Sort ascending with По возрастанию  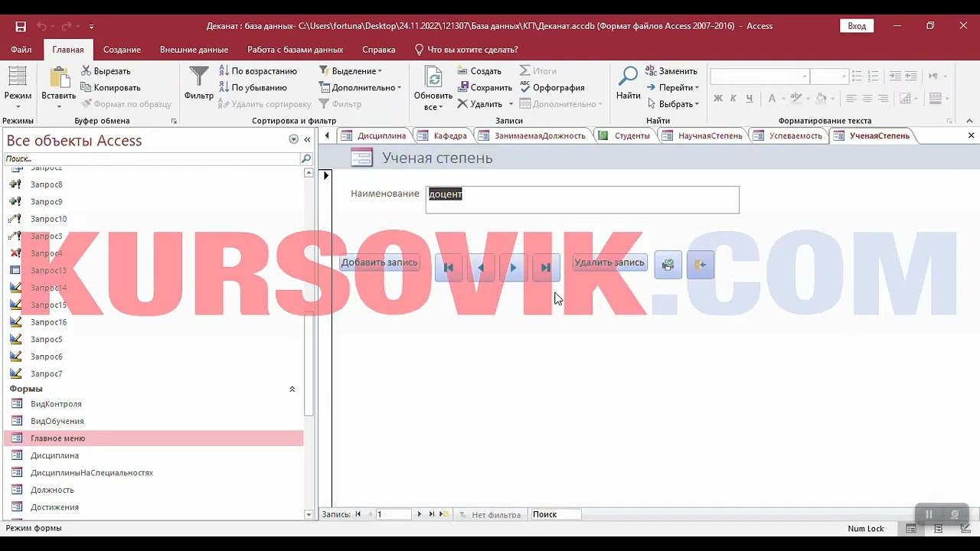(258, 71)
